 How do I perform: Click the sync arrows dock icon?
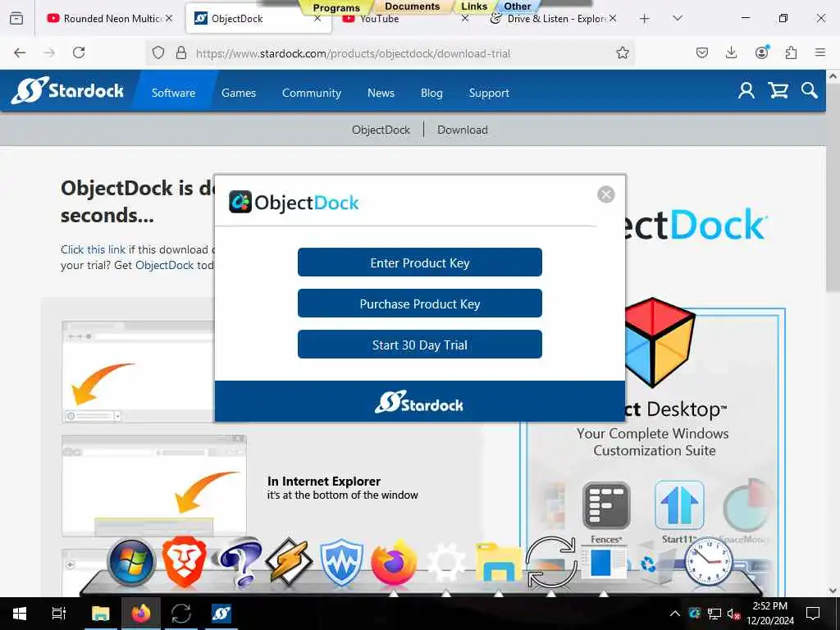pos(550,563)
